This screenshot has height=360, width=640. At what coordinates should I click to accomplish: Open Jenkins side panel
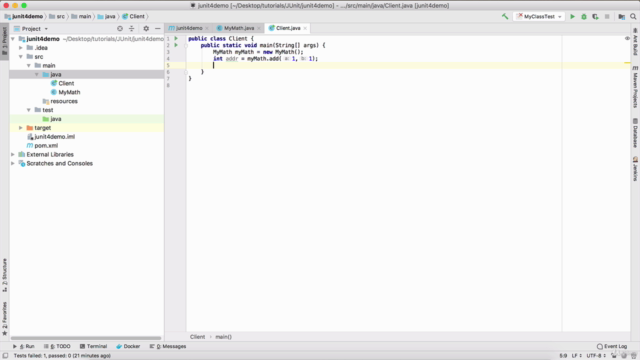pyautogui.click(x=635, y=169)
